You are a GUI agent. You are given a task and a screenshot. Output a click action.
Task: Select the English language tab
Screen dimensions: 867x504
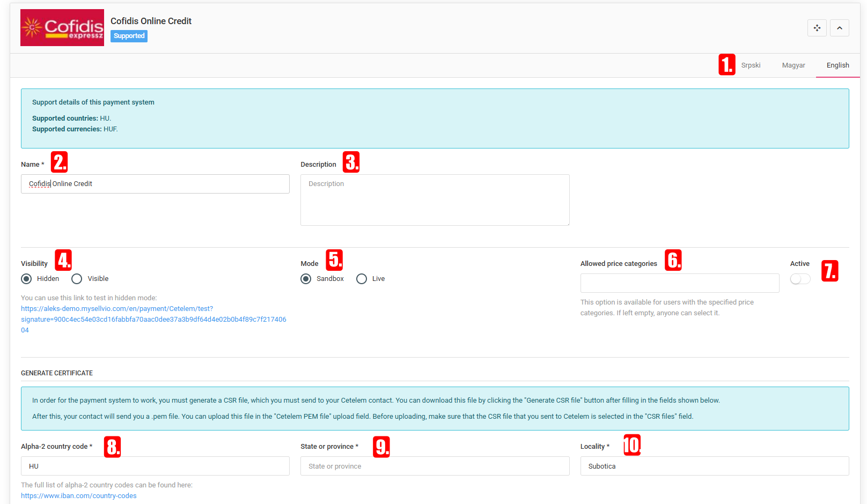pos(837,65)
